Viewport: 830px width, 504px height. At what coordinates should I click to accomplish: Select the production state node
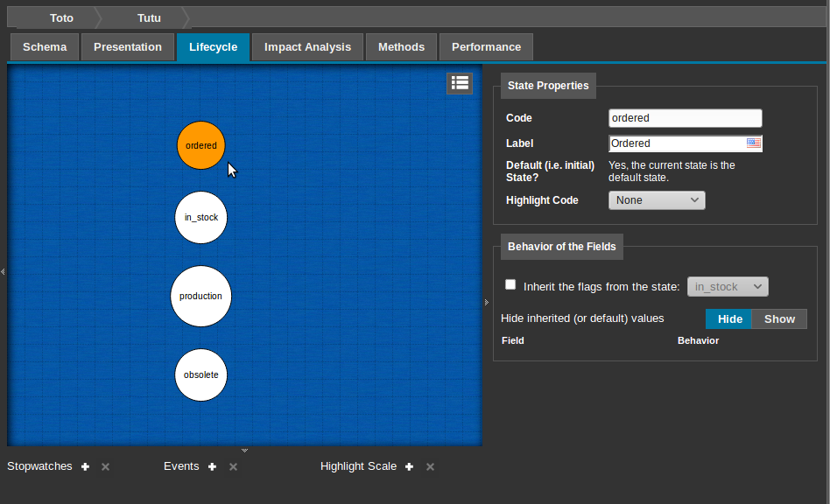201,297
